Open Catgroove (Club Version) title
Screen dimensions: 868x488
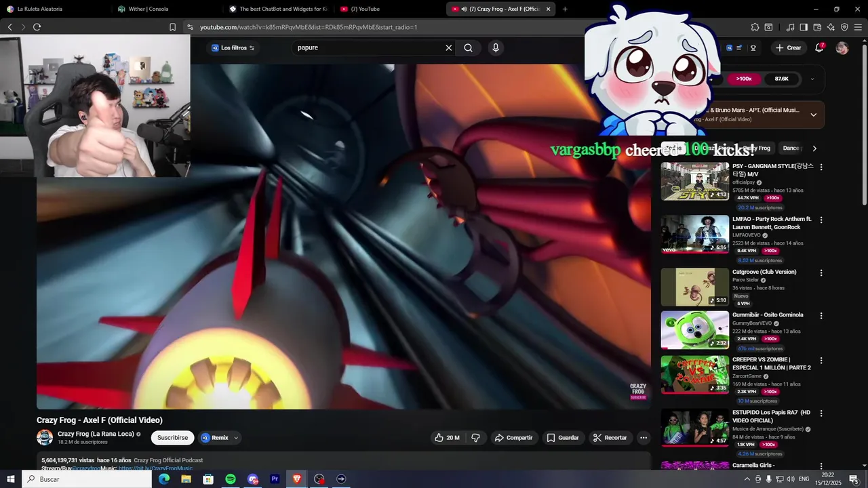[764, 272]
